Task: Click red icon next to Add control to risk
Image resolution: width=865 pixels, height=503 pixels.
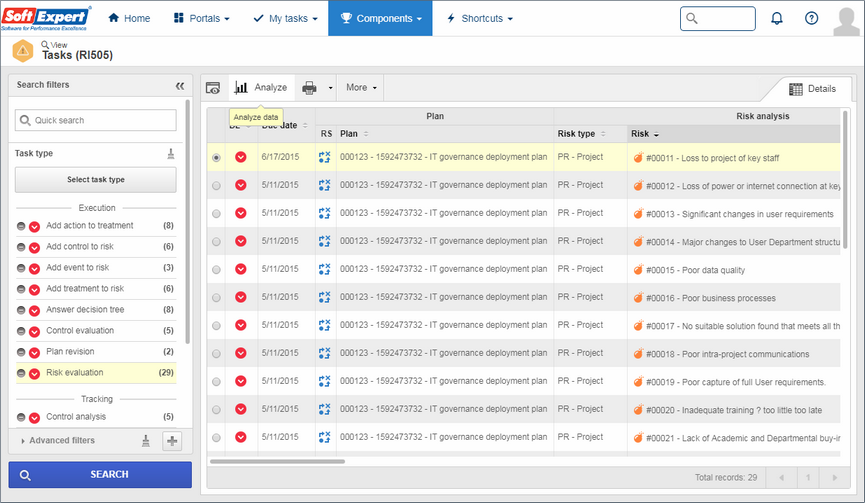Action: click(34, 247)
